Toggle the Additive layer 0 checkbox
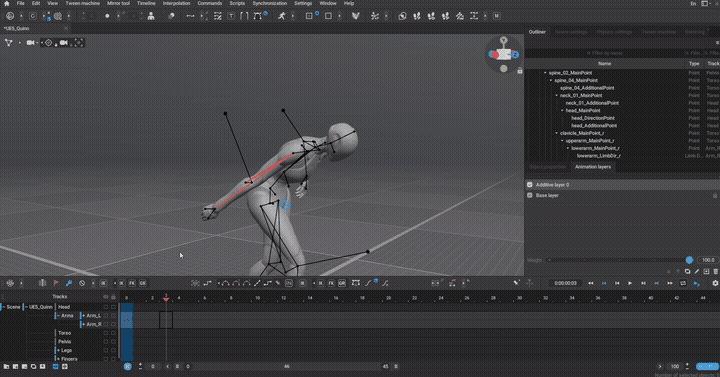 pos(530,185)
